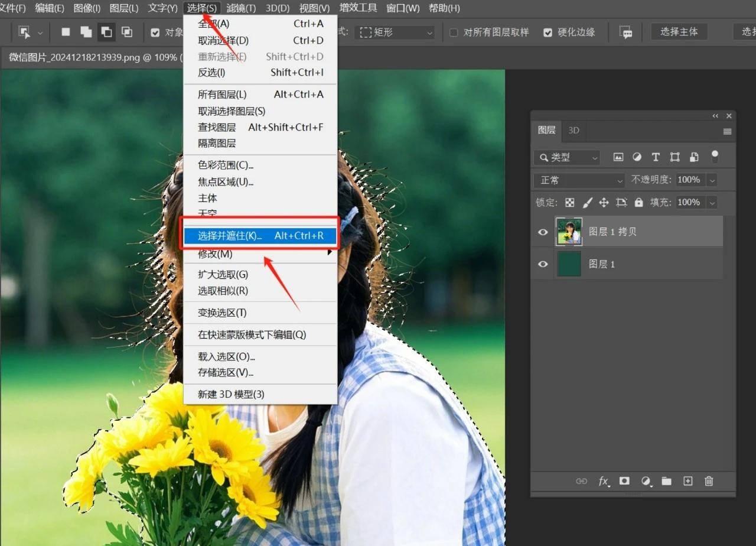Click the 选择主体 button
The width and height of the screenshot is (756, 546).
(x=679, y=32)
